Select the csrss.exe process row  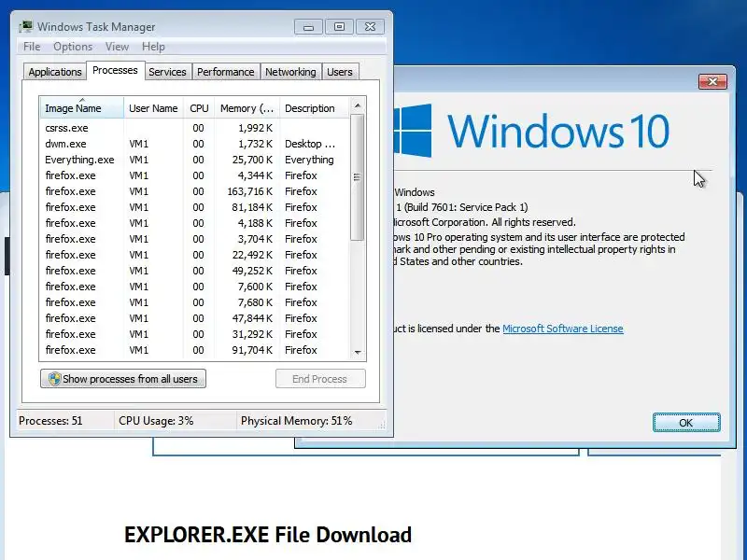point(195,128)
